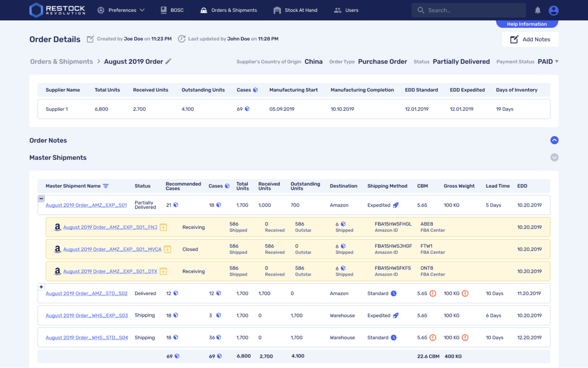Click the Add Notes button
Image resolution: width=588 pixels, height=368 pixels.
coord(530,39)
